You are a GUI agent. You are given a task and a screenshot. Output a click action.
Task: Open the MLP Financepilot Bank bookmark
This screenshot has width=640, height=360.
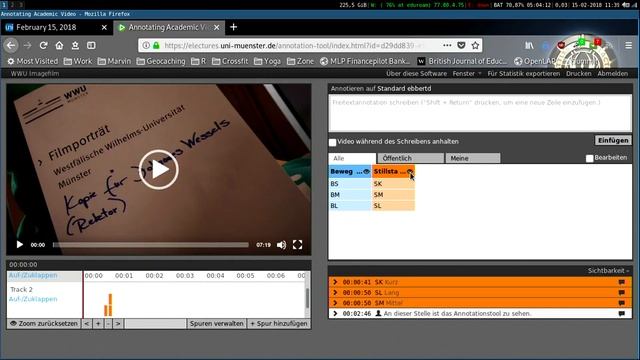365,61
